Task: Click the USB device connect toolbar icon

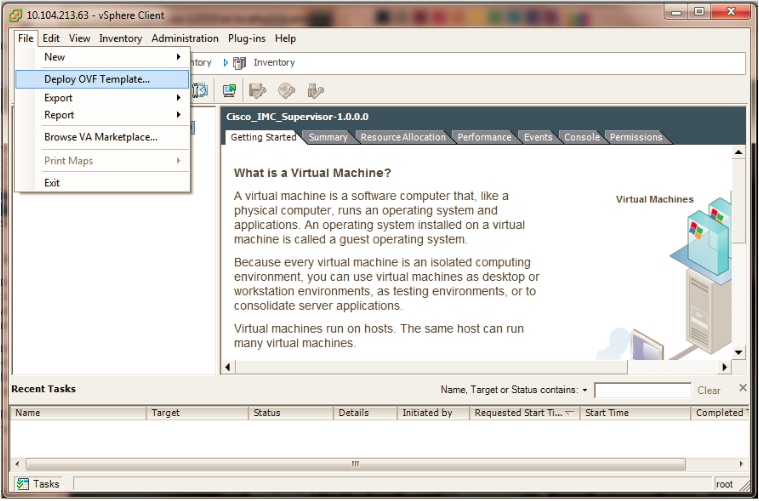Action: point(316,91)
